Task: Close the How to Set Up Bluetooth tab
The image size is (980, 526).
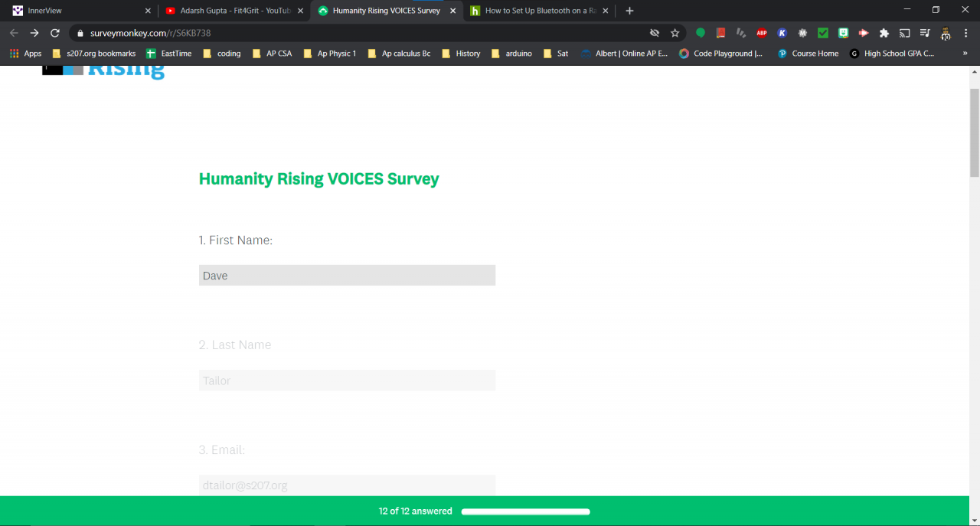Action: coord(606,11)
